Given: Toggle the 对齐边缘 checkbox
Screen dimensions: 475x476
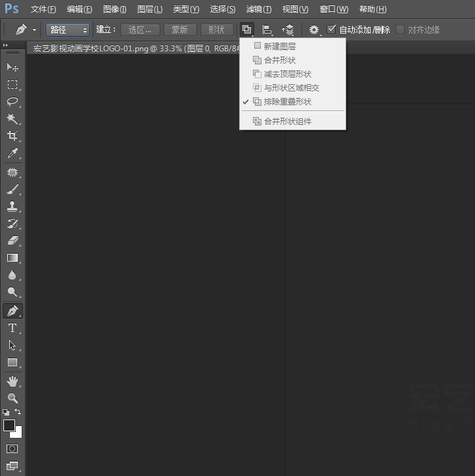Looking at the screenshot, I should point(400,30).
